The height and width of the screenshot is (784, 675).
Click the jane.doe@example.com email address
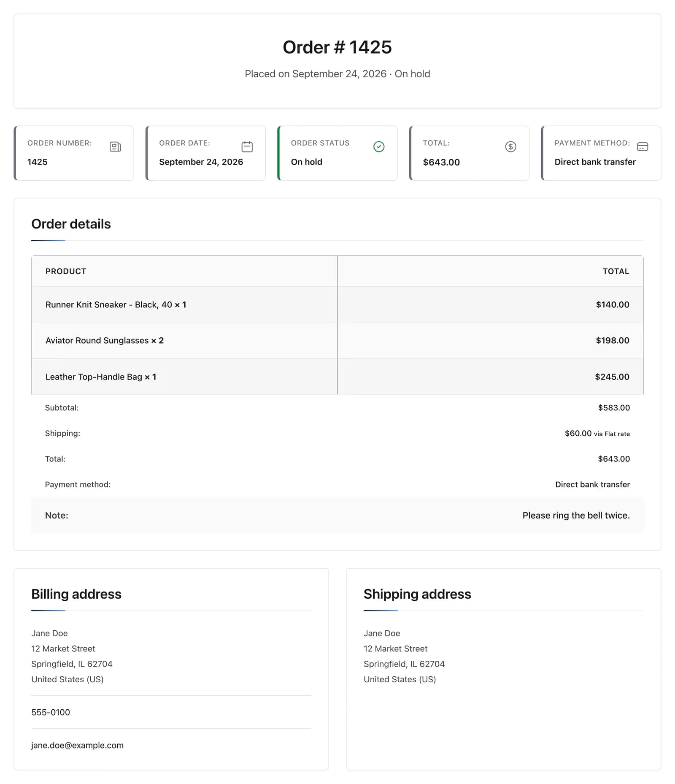(x=78, y=745)
